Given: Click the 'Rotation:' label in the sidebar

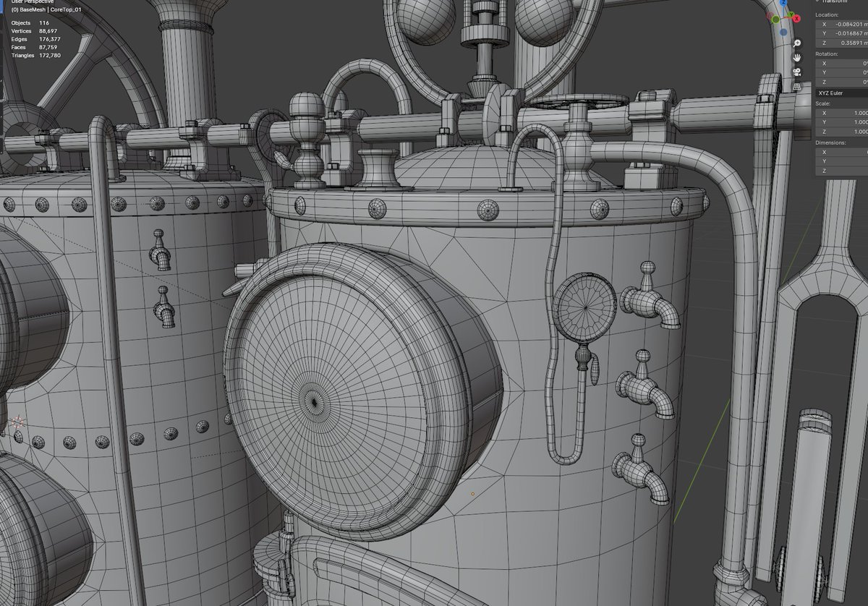Looking at the screenshot, I should click(x=827, y=54).
